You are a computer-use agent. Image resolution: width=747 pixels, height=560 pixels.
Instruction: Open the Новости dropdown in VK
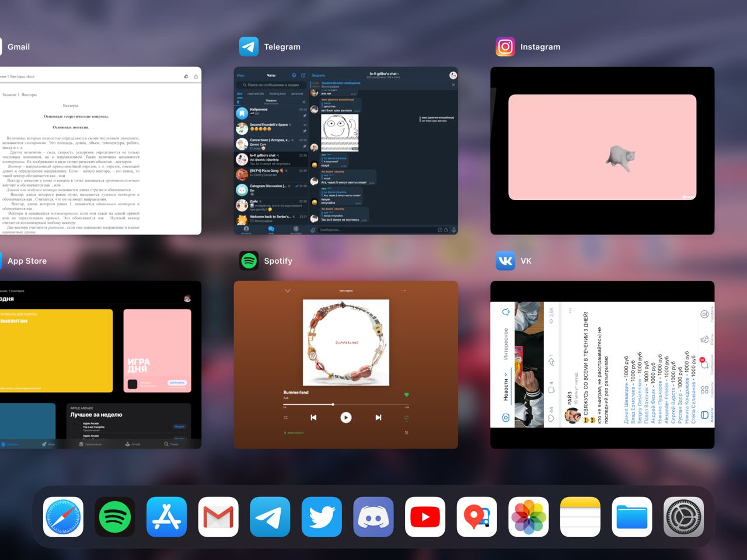(x=505, y=387)
